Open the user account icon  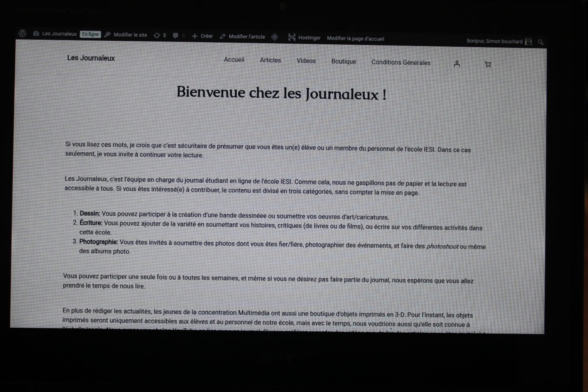pyautogui.click(x=457, y=64)
